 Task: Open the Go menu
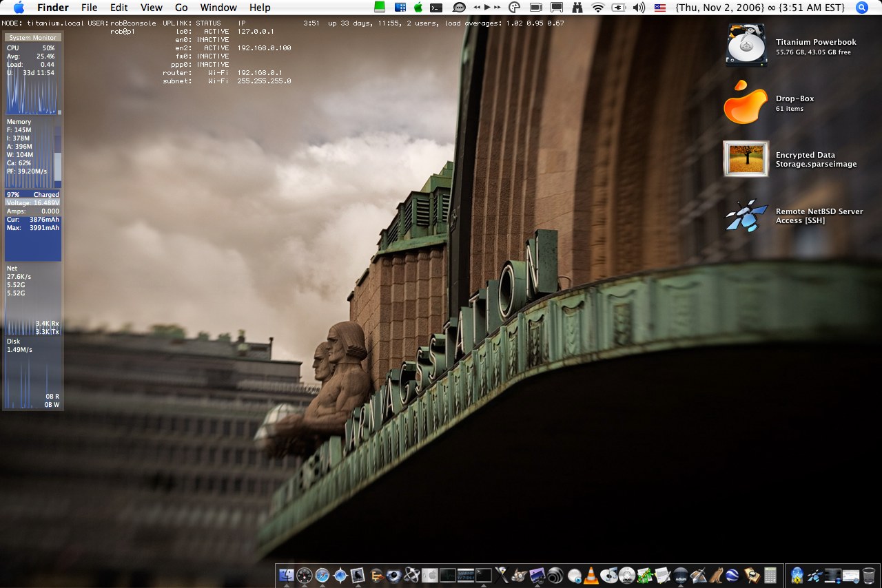tap(181, 8)
